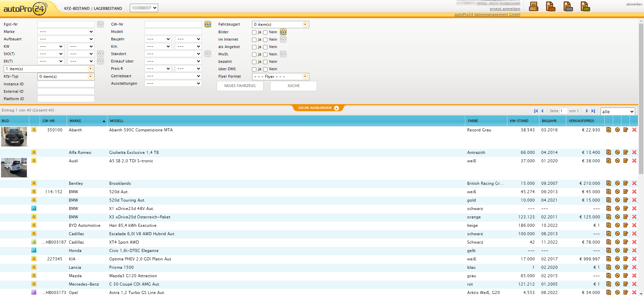This screenshot has width=644, height=296.
Task: Check bezahlt Nein checkbox
Action: click(265, 62)
